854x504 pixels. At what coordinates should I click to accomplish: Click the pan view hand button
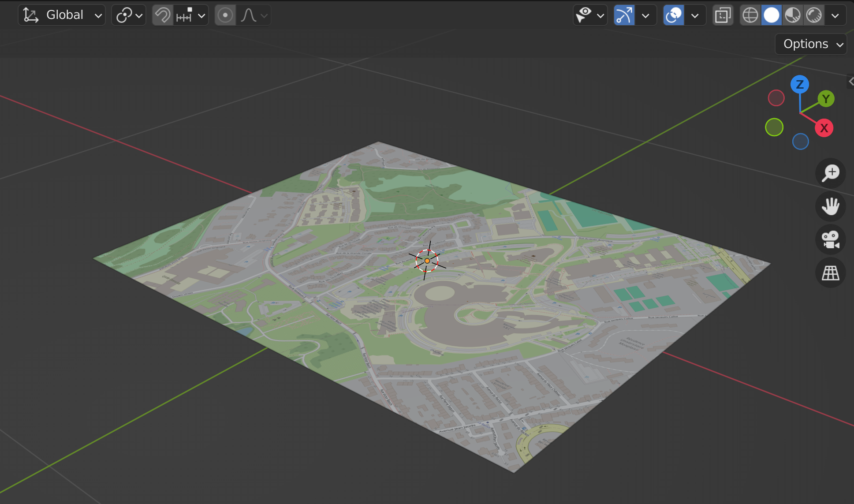click(831, 206)
